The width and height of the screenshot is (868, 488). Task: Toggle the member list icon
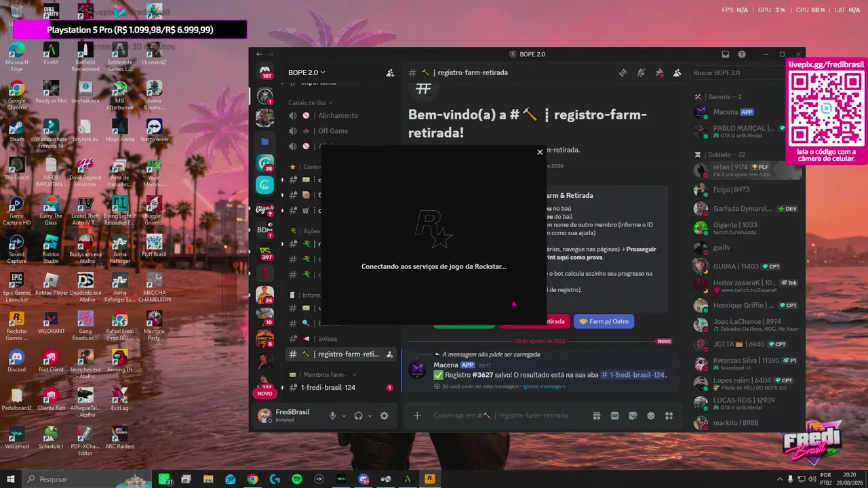(x=677, y=73)
